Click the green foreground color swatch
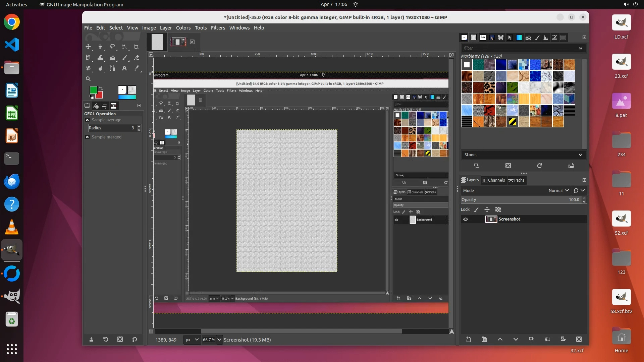Viewport: 644px width, 362px height. 93,90
